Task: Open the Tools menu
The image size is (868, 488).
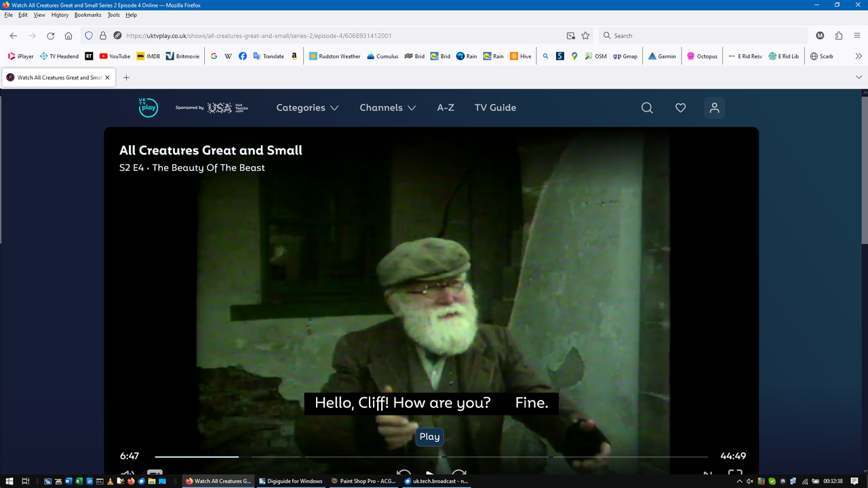Action: 113,15
